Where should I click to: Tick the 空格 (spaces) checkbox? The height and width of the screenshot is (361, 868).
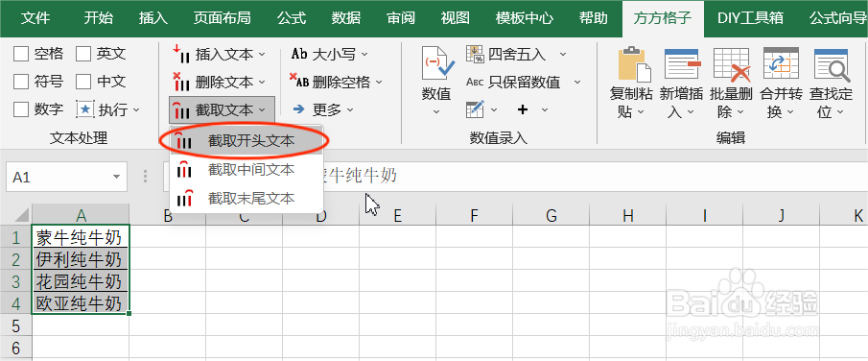coord(21,54)
